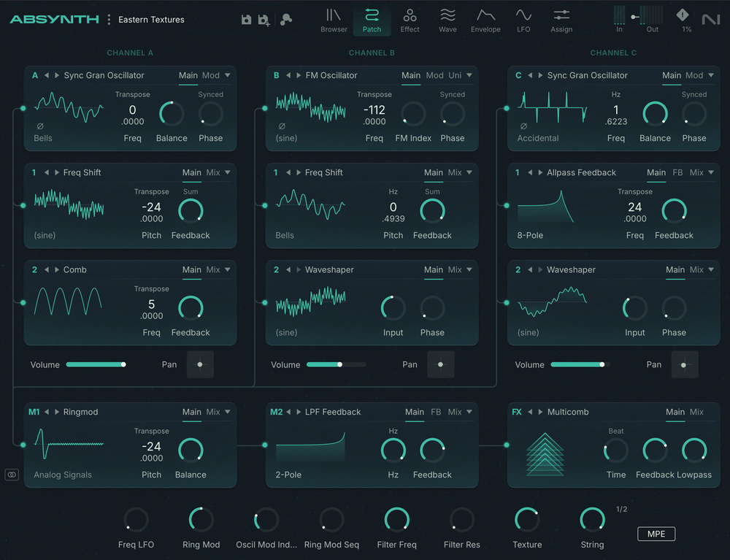Open Allpass Feedback dropdown arrow
This screenshot has width=730, height=560.
click(x=711, y=173)
